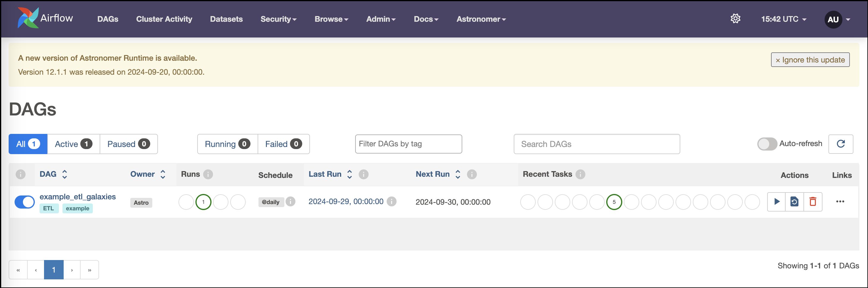
Task: Refresh the DAGs list
Action: pos(840,144)
